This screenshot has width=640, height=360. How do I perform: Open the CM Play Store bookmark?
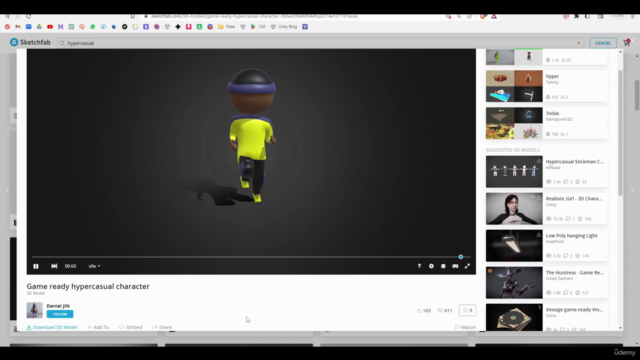[258, 27]
